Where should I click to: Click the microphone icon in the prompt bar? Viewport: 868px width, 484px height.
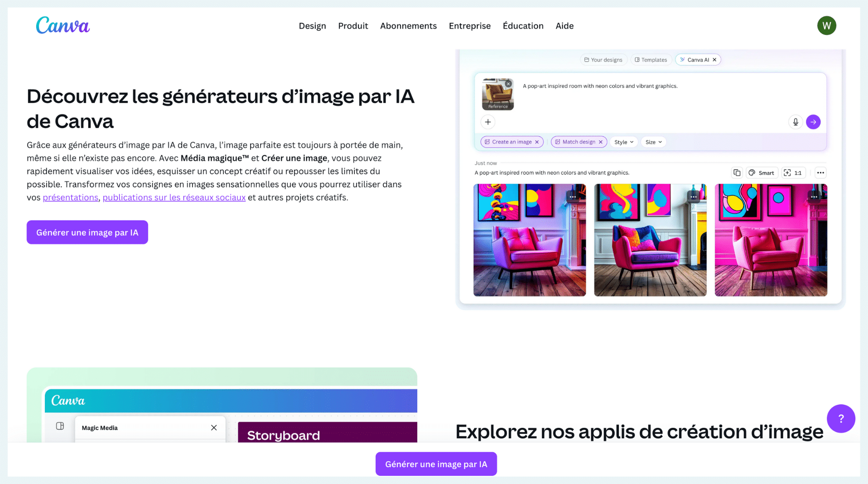click(796, 122)
